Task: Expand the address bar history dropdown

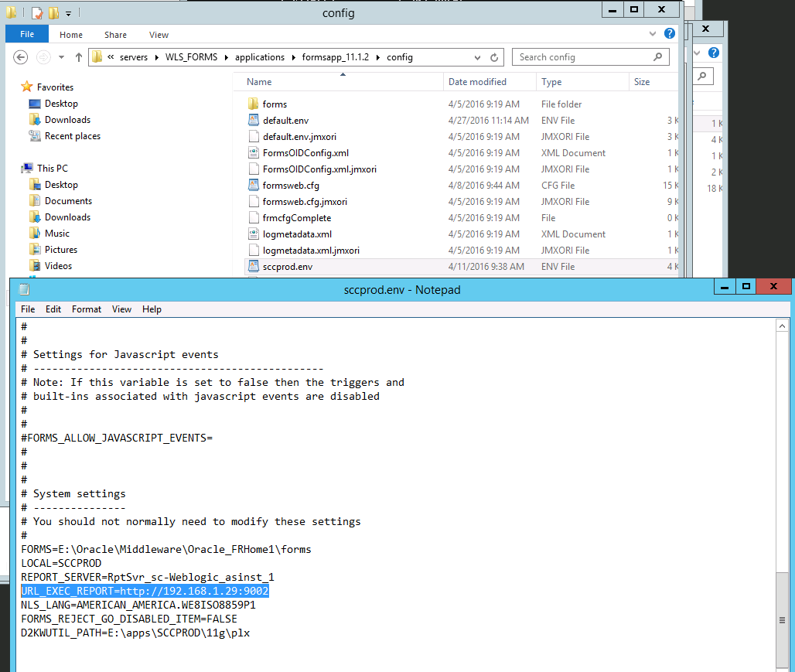Action: [x=477, y=57]
